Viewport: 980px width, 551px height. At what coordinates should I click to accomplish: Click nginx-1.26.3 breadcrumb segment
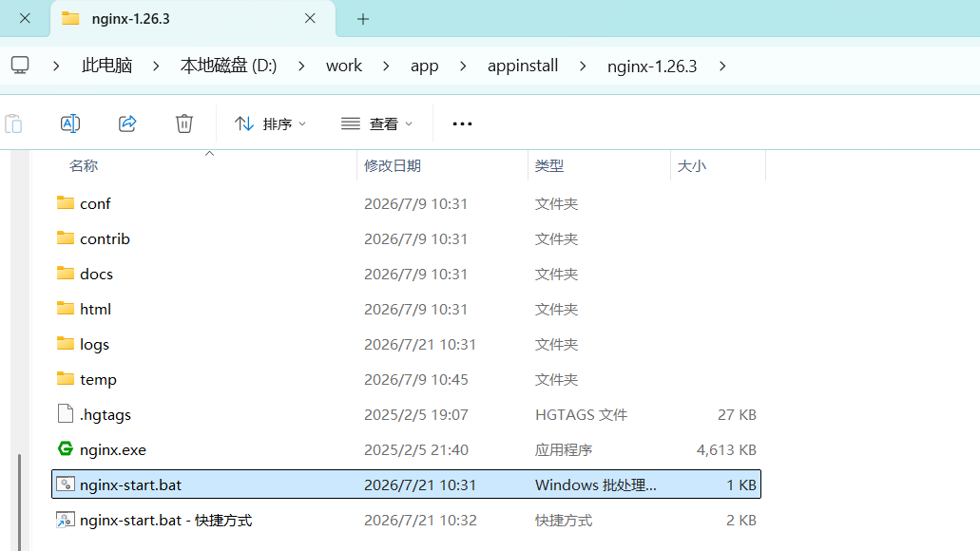(652, 66)
